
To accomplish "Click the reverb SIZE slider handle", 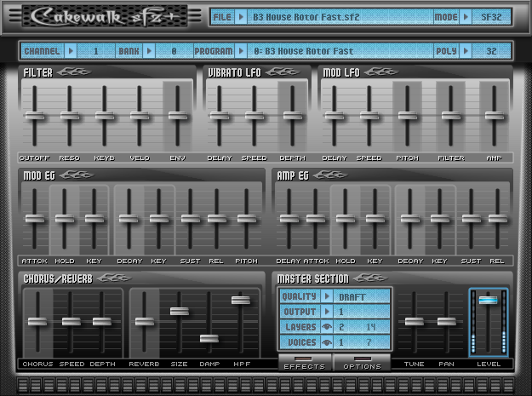I will tap(180, 311).
